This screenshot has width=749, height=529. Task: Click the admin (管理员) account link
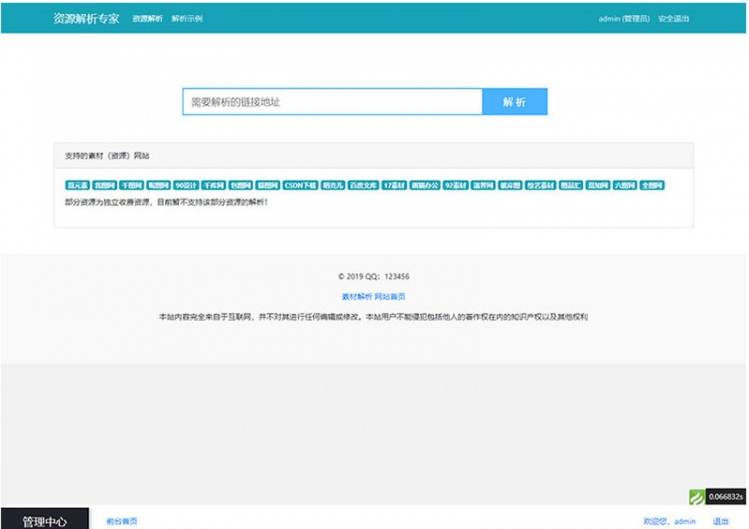pyautogui.click(x=624, y=19)
